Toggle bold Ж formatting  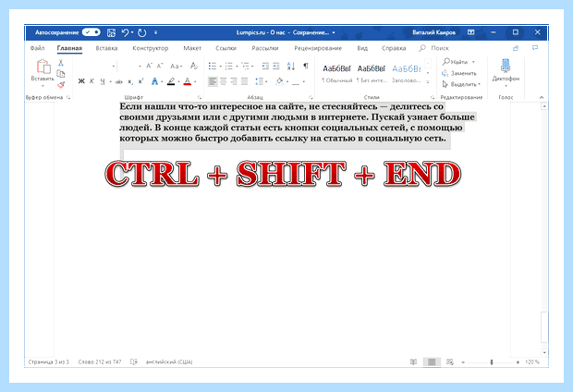pyautogui.click(x=81, y=81)
